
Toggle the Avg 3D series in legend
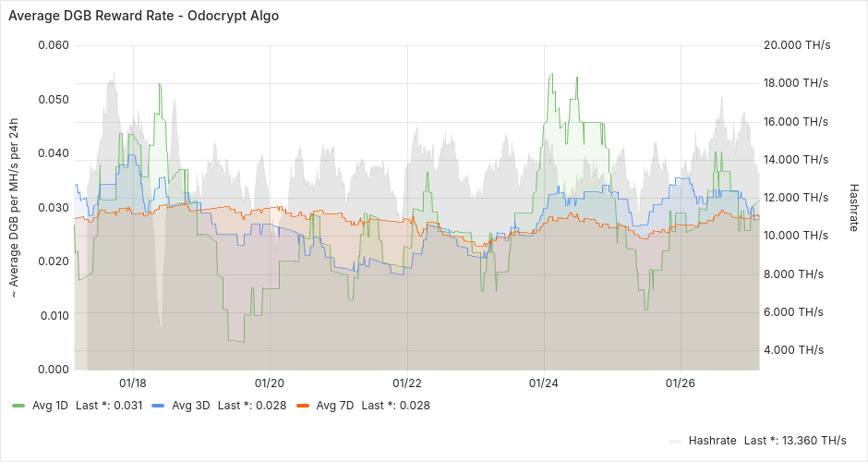(190, 405)
